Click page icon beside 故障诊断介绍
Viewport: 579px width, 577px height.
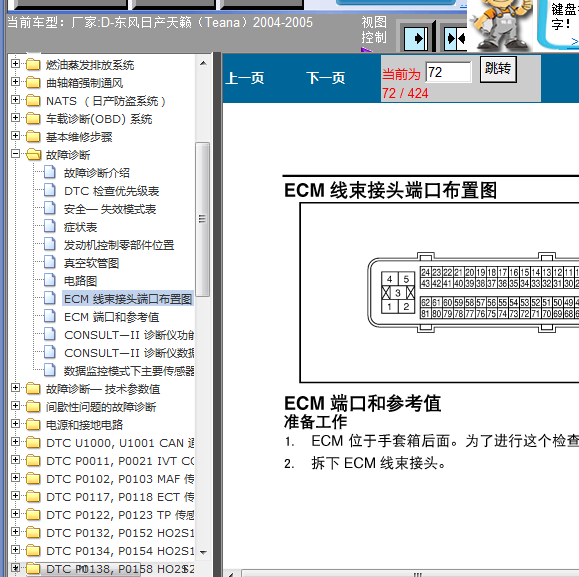(x=50, y=172)
